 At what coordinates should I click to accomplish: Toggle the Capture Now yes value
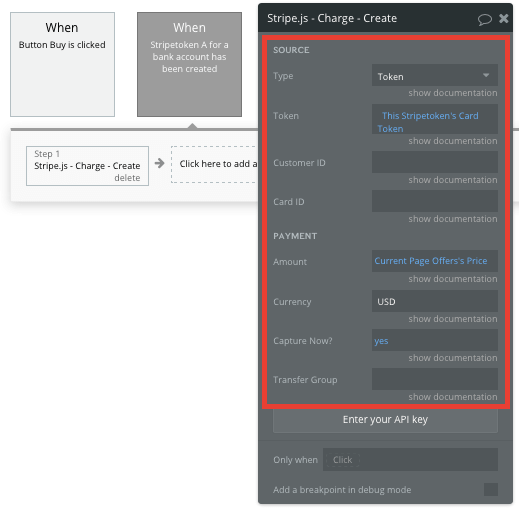(435, 340)
